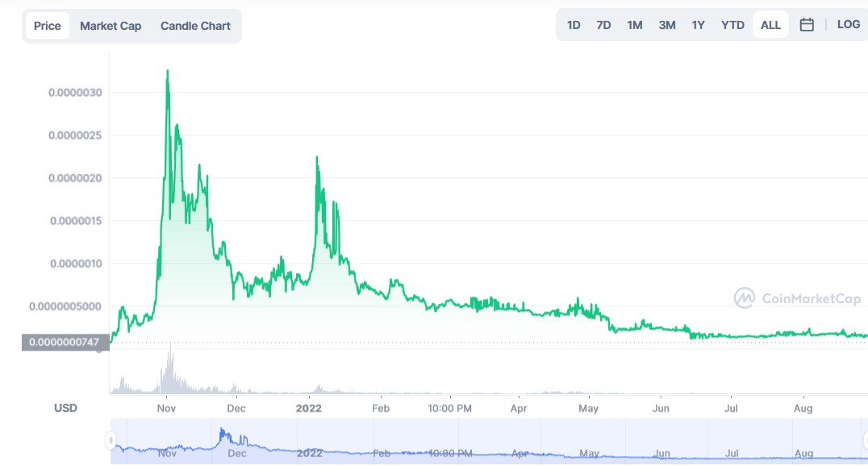Open the USD currency selector
Viewport: 868px width, 470px height.
[66, 408]
